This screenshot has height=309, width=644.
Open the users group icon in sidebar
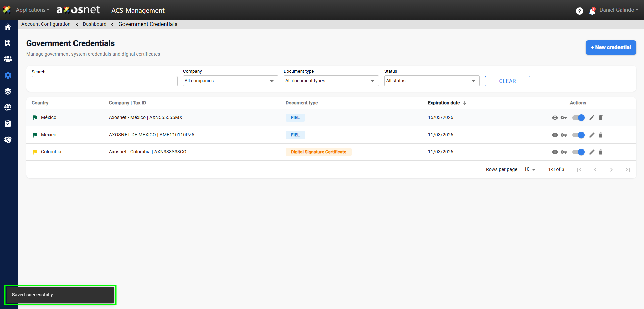pyautogui.click(x=8, y=59)
